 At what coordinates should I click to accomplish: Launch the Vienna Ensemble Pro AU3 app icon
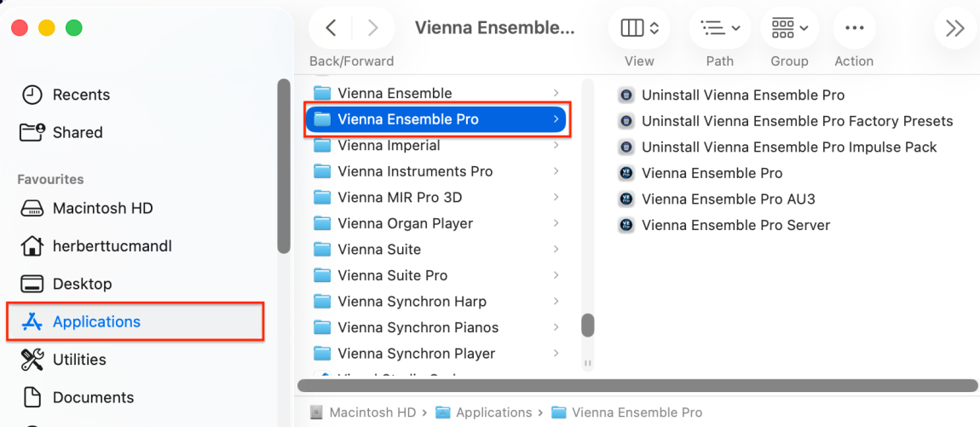click(626, 199)
